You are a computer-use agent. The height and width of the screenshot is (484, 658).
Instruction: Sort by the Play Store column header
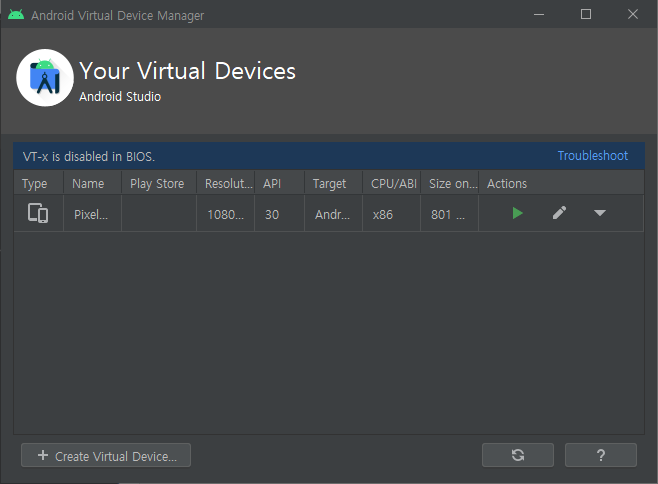coord(159,183)
